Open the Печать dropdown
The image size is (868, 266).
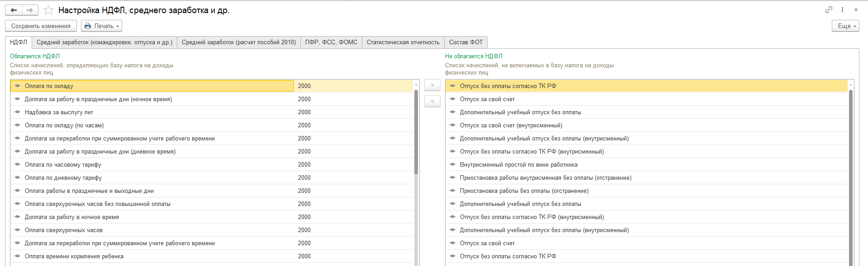coord(102,26)
